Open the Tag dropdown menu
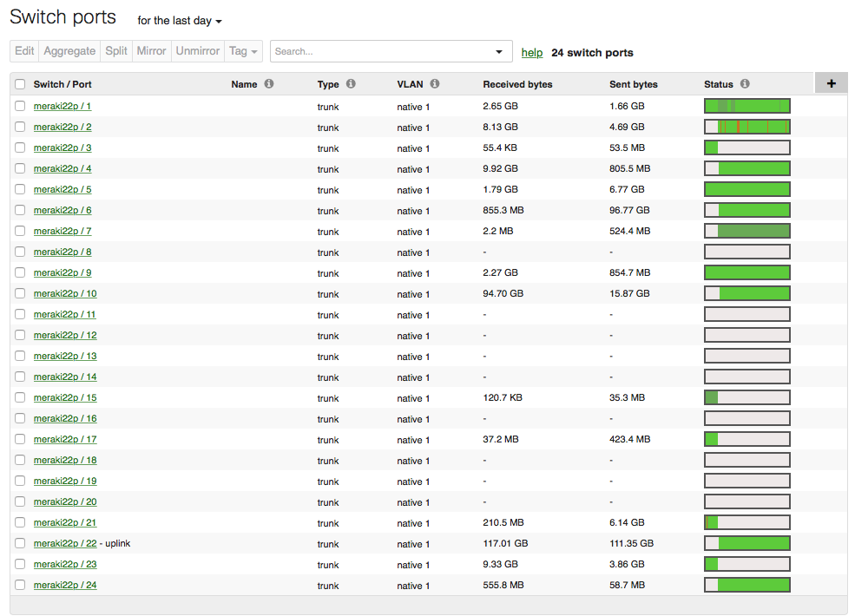 coord(243,51)
